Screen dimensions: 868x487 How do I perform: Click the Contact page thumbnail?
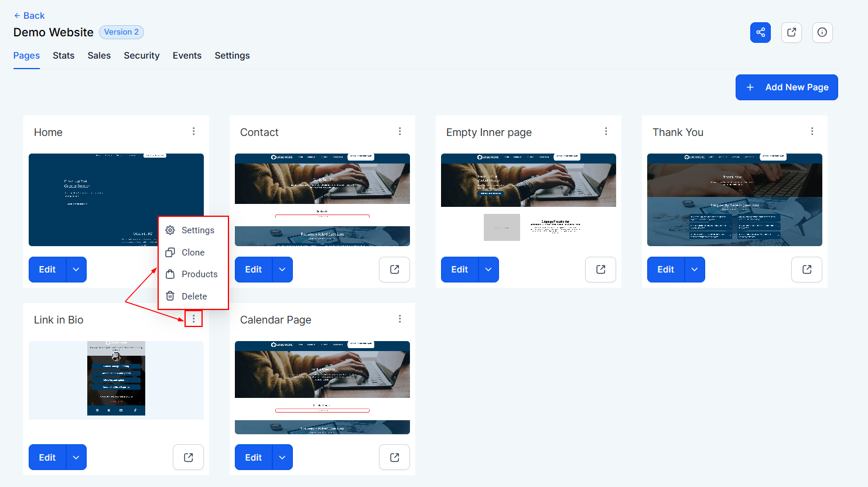coord(322,200)
